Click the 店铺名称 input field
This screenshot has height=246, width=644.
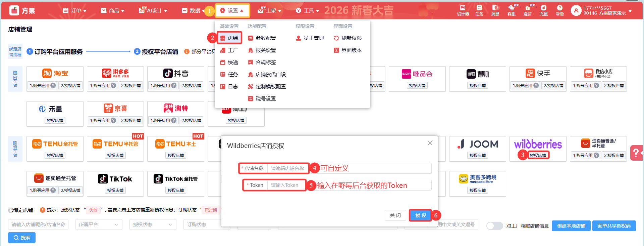(350, 168)
